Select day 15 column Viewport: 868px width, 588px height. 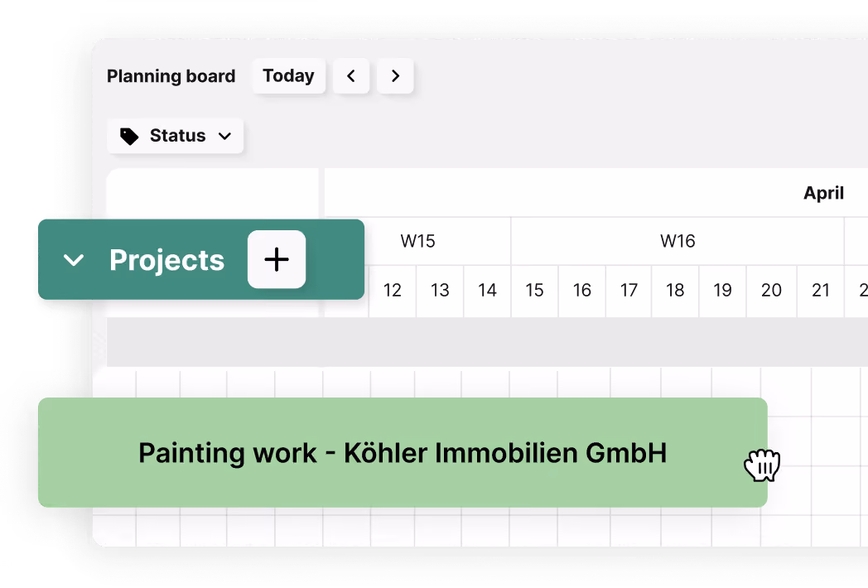pos(535,291)
